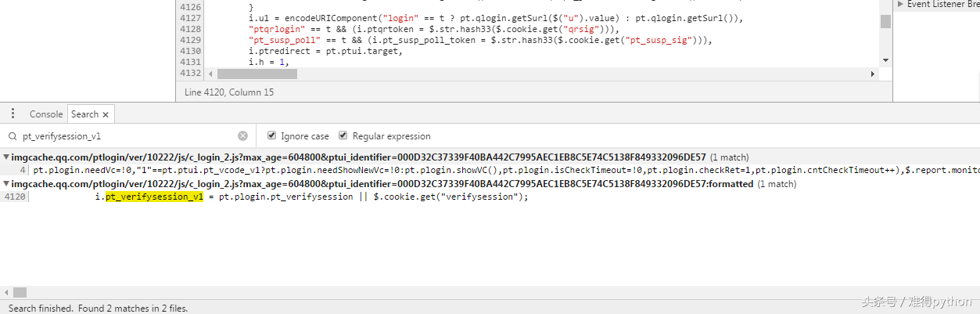Screen dimensions: 980x314
Task: Clear the search query text
Action: pos(242,135)
